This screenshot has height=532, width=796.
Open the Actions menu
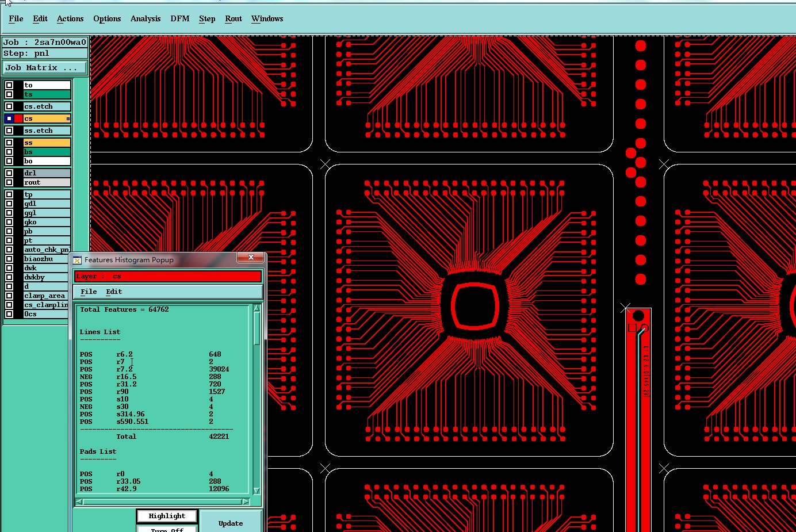(70, 18)
